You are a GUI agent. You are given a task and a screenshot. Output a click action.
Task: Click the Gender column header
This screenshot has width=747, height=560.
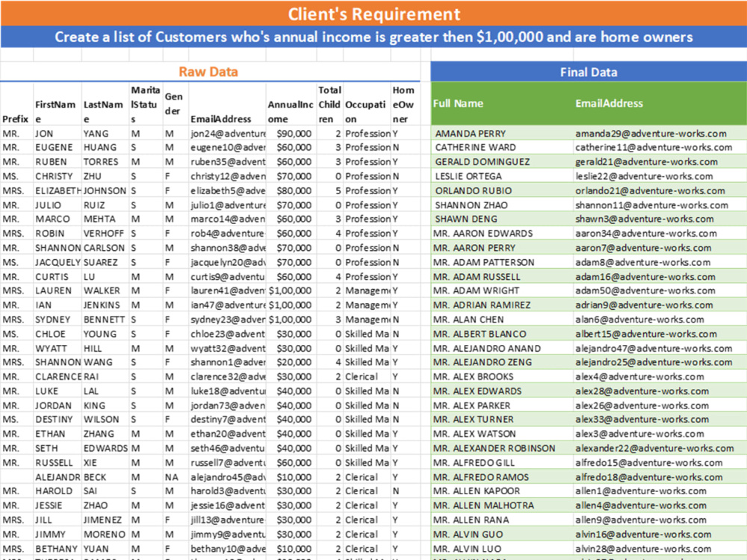tap(176, 105)
